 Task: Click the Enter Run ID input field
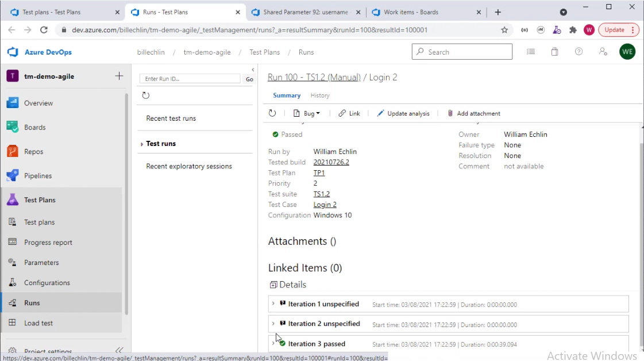click(190, 79)
